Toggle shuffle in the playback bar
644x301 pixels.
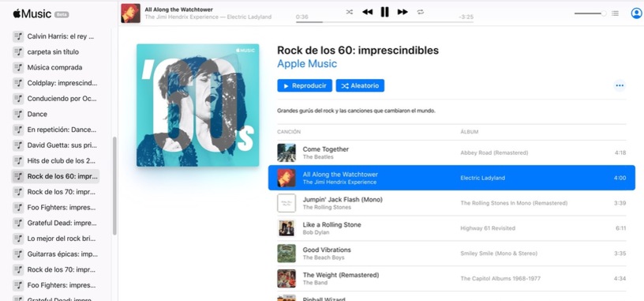[349, 12]
